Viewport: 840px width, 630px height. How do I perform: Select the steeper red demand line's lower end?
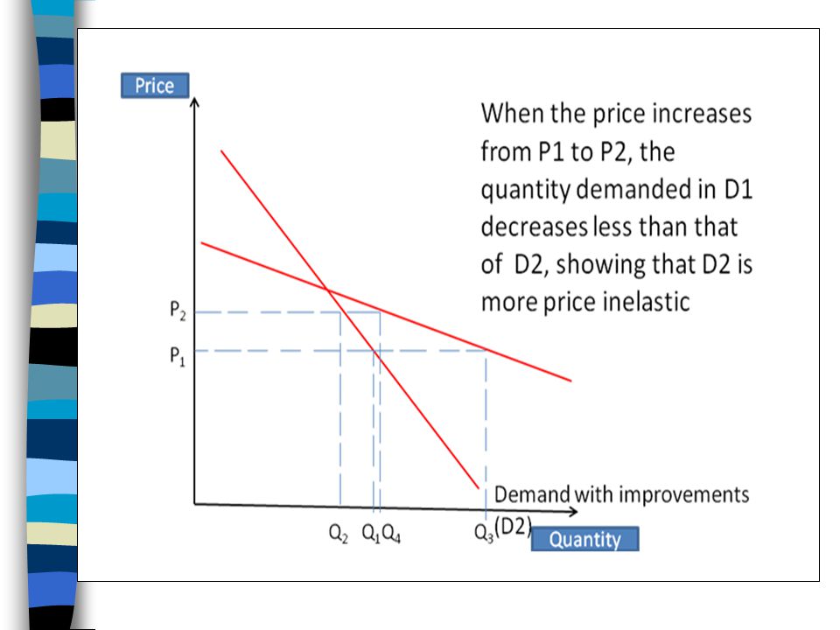477,486
